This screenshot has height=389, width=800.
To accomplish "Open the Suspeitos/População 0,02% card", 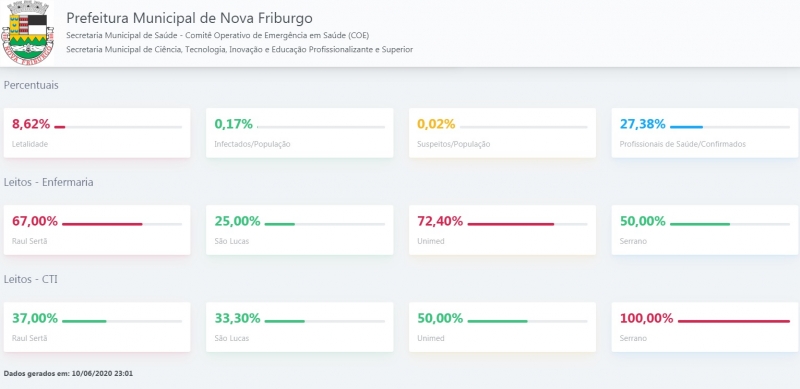I will (x=502, y=133).
